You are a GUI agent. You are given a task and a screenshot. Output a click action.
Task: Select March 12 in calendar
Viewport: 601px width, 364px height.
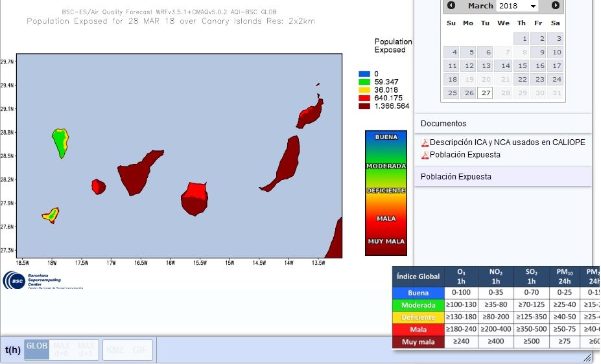pos(468,66)
